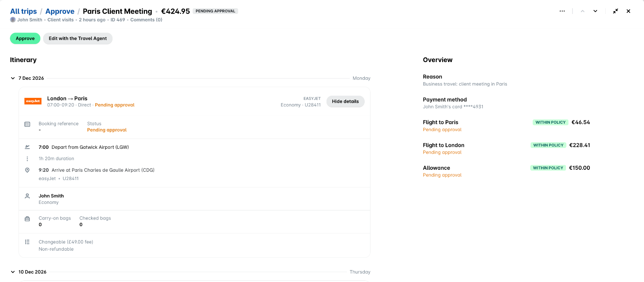Click the London → Paris flight title
644x282 pixels.
(x=67, y=98)
